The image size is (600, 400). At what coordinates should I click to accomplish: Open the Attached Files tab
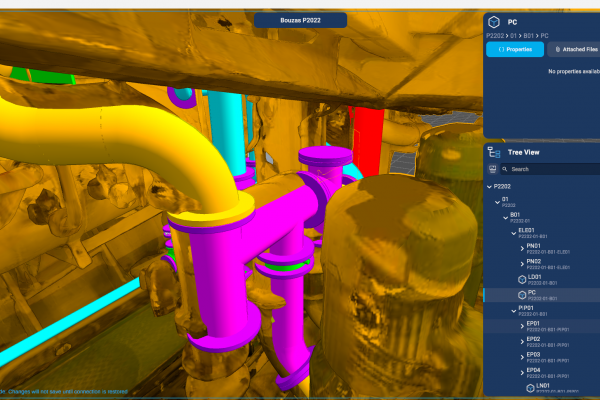point(574,49)
